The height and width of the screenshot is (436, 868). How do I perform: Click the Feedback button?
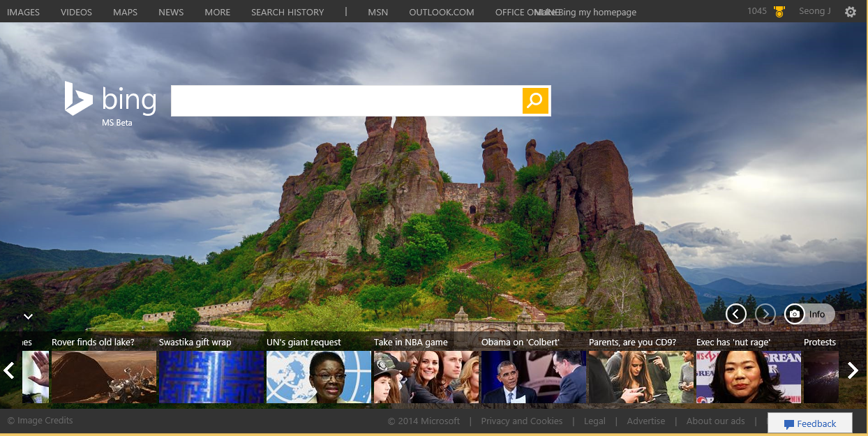coord(809,423)
